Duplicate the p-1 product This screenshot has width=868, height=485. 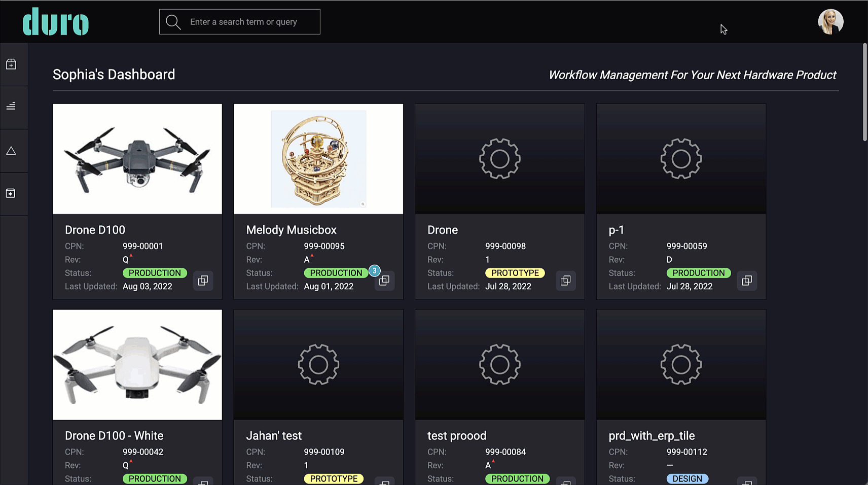746,281
